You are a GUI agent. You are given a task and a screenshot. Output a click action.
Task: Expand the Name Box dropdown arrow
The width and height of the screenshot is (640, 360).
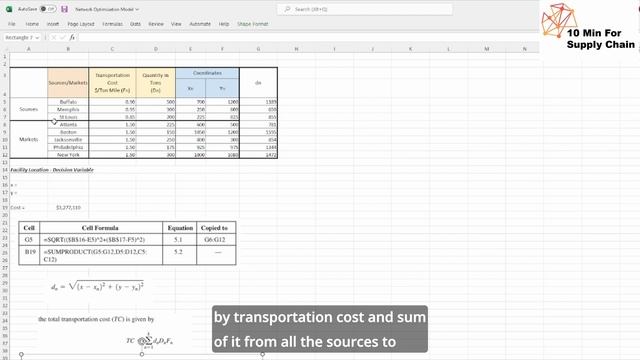[x=38, y=38]
